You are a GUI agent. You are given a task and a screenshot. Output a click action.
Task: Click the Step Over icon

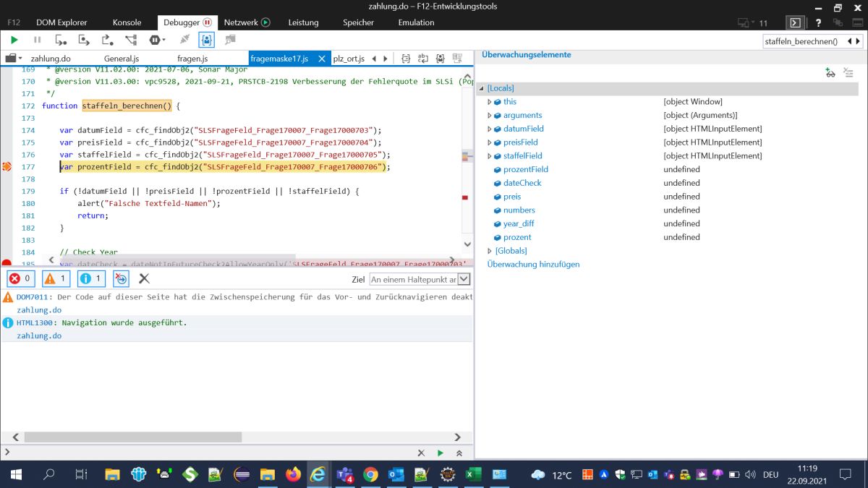[x=84, y=40]
